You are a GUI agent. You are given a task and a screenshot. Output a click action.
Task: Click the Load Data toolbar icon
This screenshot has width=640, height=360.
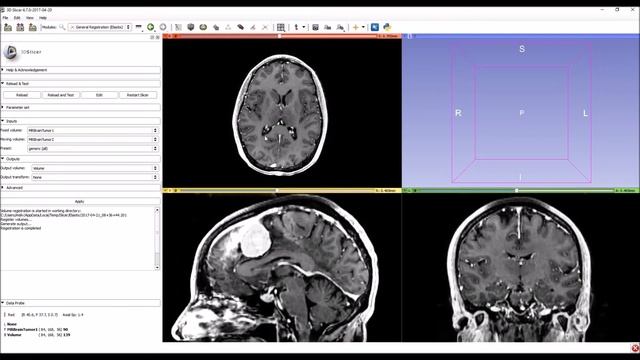[8, 27]
